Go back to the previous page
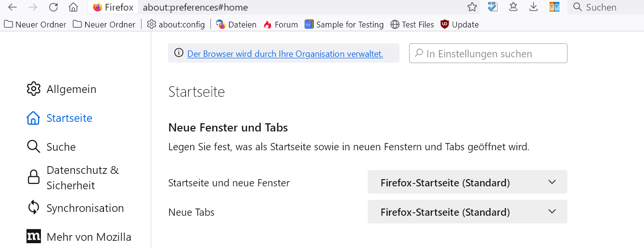 point(13,7)
